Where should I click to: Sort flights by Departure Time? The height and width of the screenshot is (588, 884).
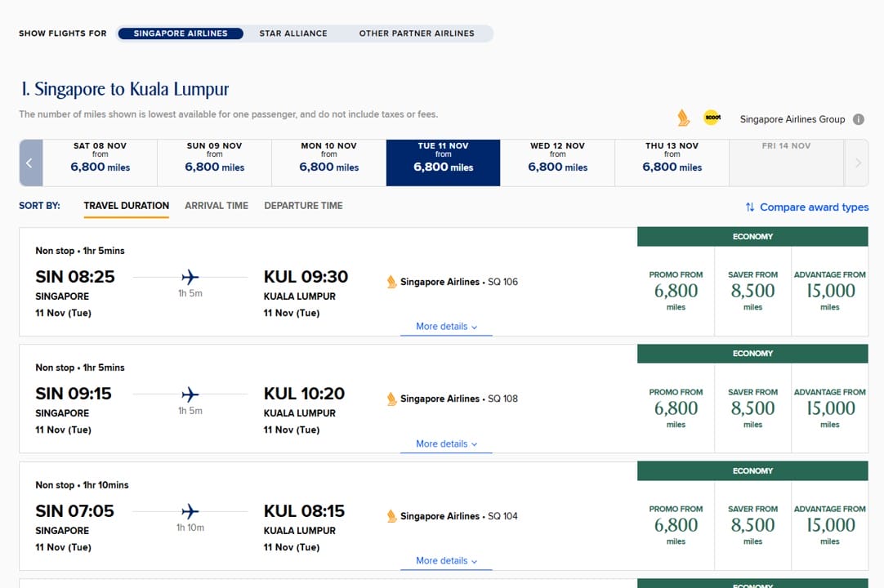pos(303,206)
